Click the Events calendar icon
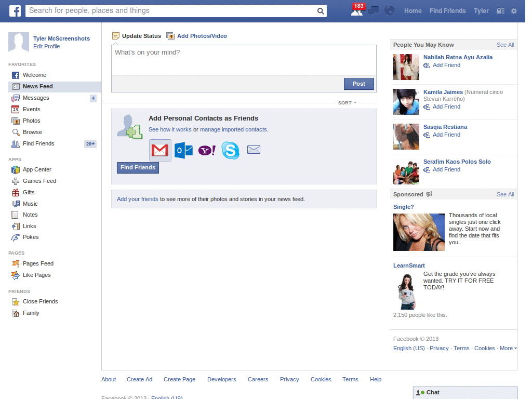 pos(15,109)
